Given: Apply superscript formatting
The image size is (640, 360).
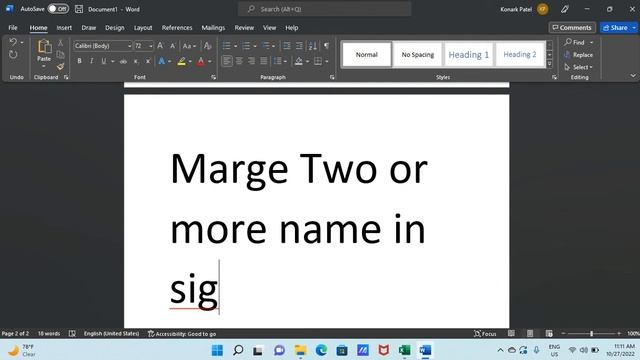Looking at the screenshot, I should coord(148,61).
